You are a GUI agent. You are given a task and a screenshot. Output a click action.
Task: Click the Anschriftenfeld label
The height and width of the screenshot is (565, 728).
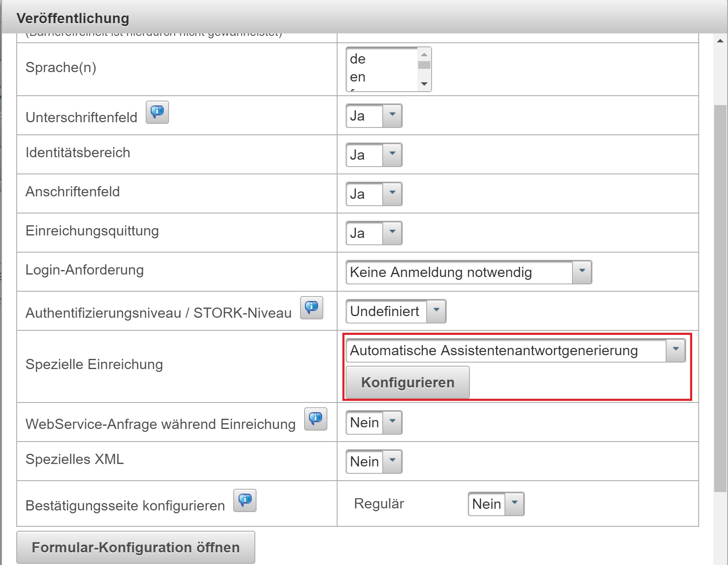tap(72, 191)
